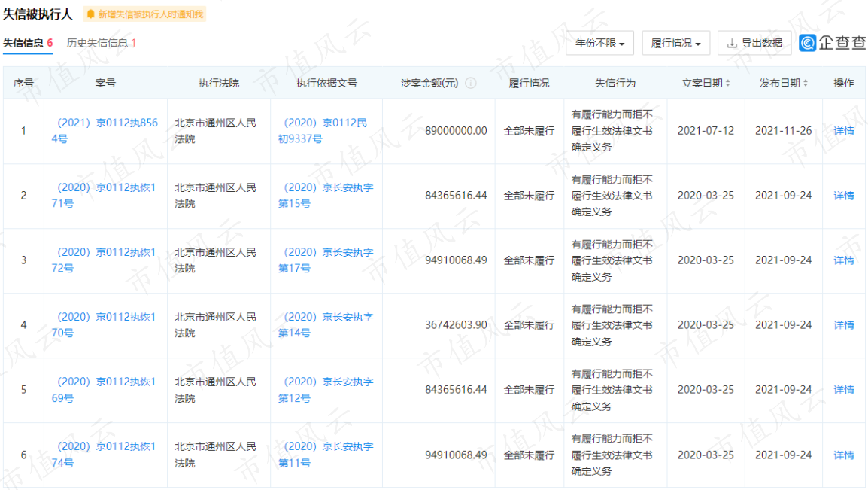This screenshot has width=868, height=490.
Task: Click 详情 for row 1
Action: click(844, 131)
